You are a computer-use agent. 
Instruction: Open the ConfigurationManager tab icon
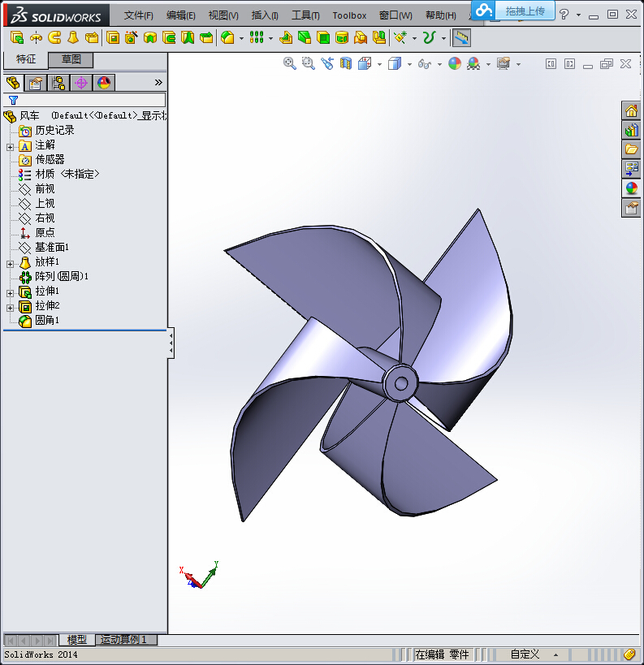click(58, 82)
